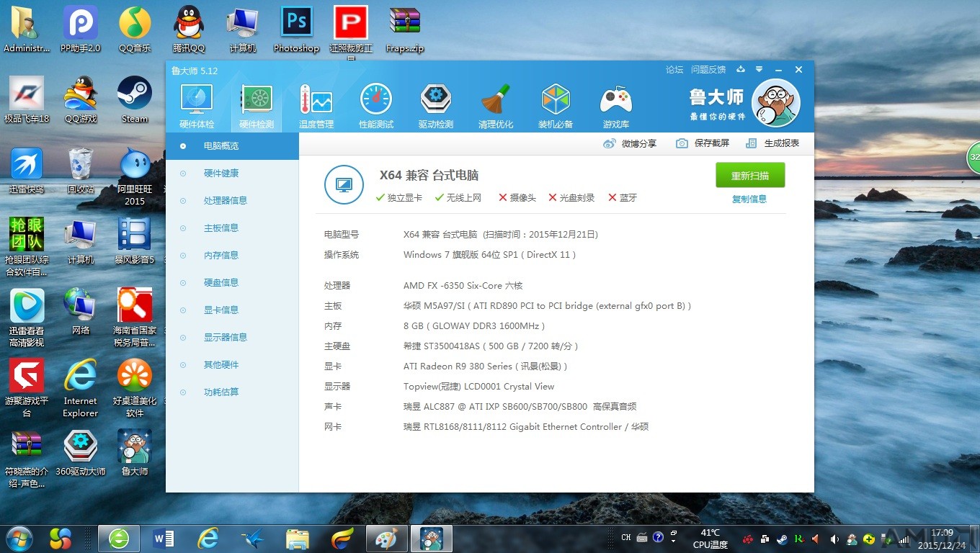Select the 硬件检测 hardware detection icon

click(257, 106)
